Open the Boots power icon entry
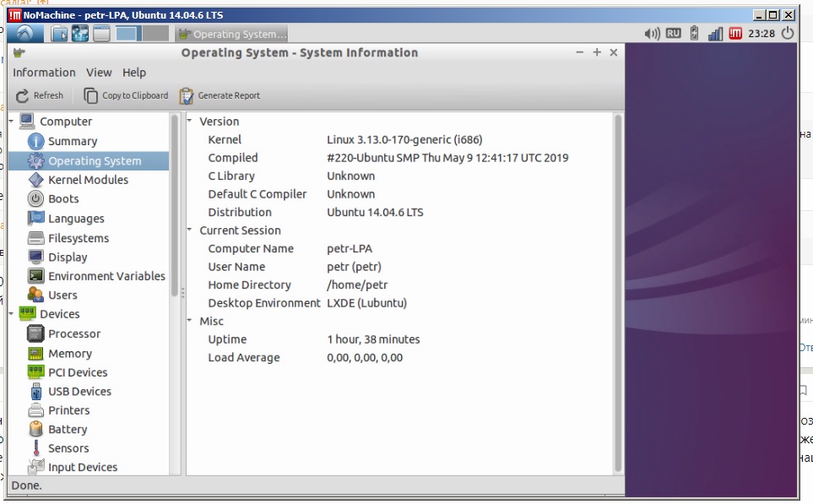Image resolution: width=813 pixels, height=504 pixels. coord(35,198)
